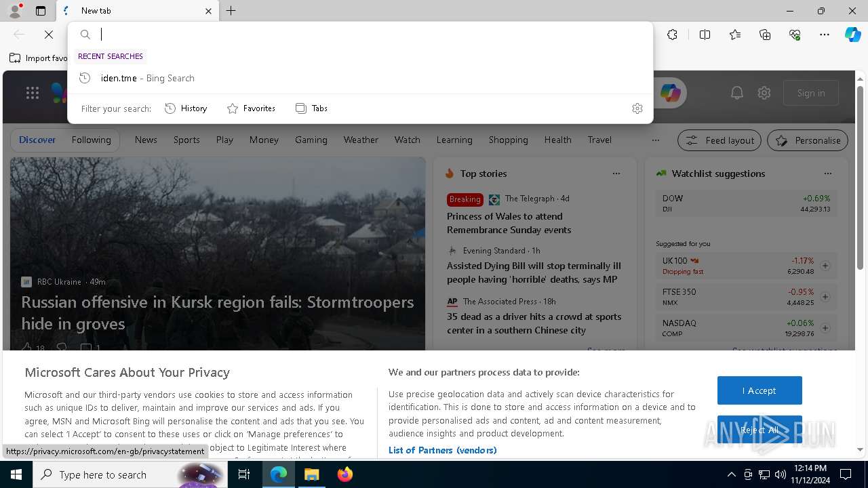Viewport: 868px width, 488px height.
Task: Open MSN page settings gear
Action: 764,93
